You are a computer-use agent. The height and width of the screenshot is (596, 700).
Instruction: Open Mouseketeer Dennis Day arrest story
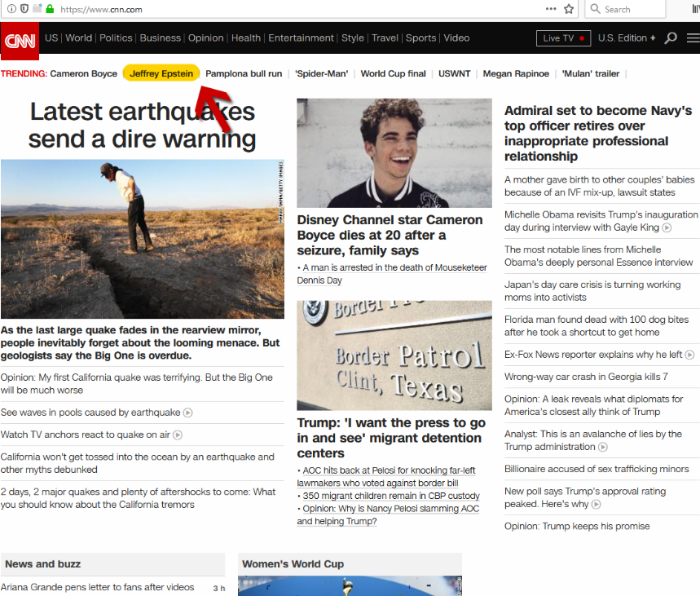[x=391, y=274]
